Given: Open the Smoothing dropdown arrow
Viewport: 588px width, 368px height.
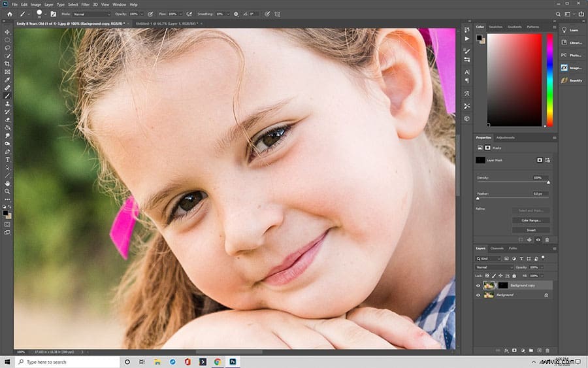Looking at the screenshot, I should (x=227, y=14).
